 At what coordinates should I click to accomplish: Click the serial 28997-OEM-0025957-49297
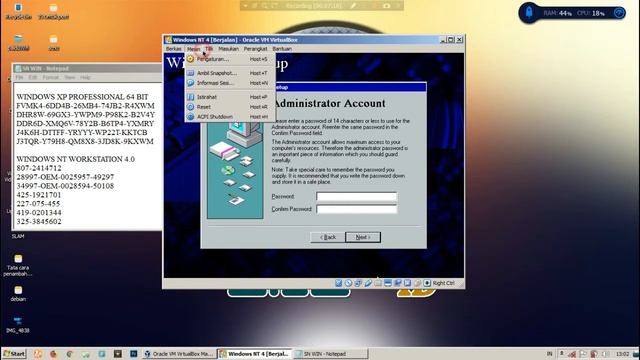(x=65, y=177)
